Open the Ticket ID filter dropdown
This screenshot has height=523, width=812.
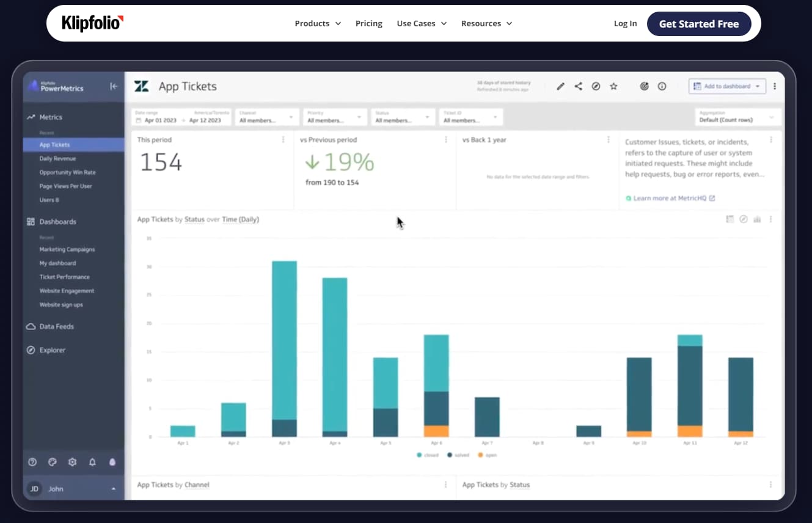coord(470,117)
